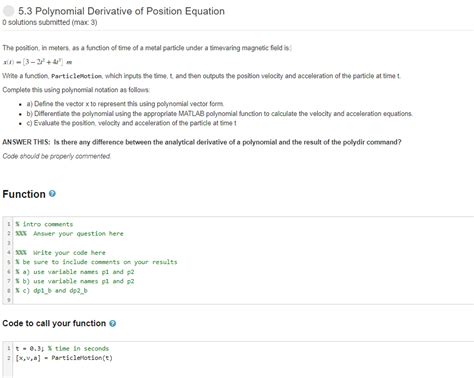The width and height of the screenshot is (474, 378).
Task: Click the 'be sure to include comments' line
Action: coord(96,262)
